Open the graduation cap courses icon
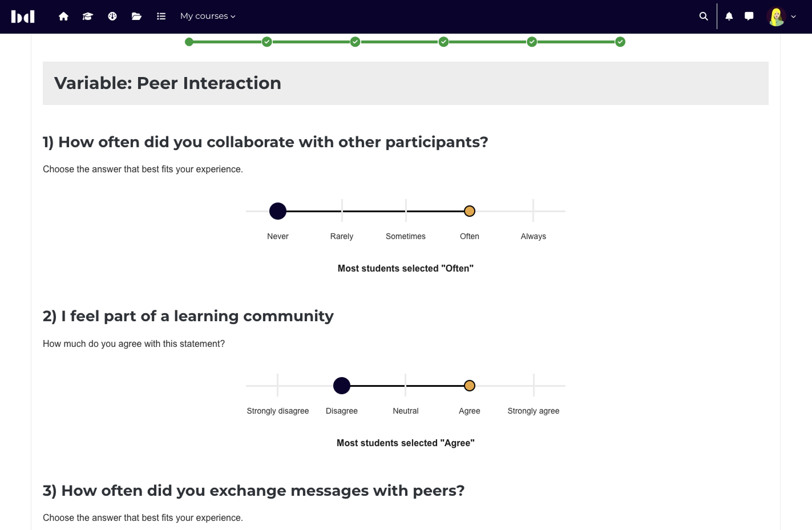This screenshot has height=530, width=812. 88,17
